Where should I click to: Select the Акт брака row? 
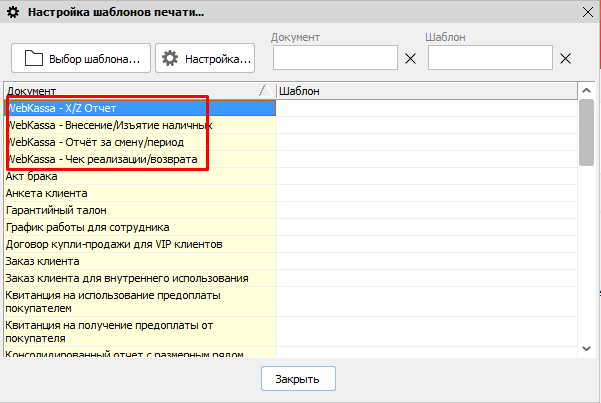pyautogui.click(x=140, y=176)
